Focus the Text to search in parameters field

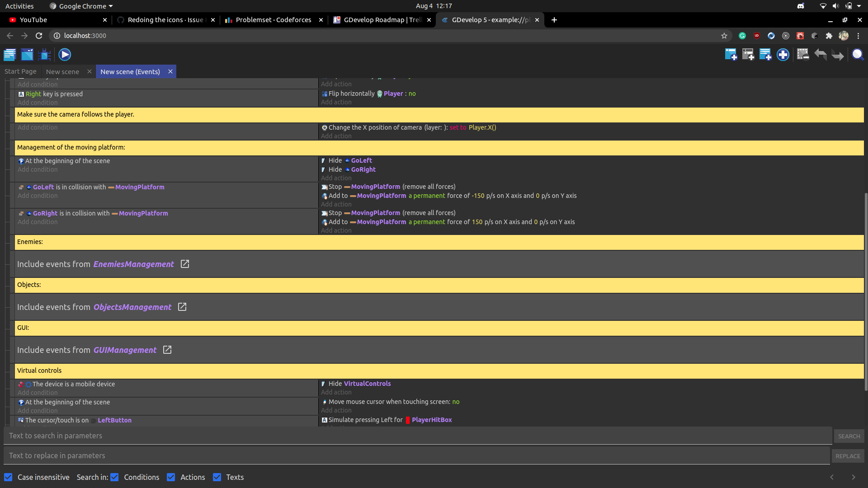coord(418,436)
